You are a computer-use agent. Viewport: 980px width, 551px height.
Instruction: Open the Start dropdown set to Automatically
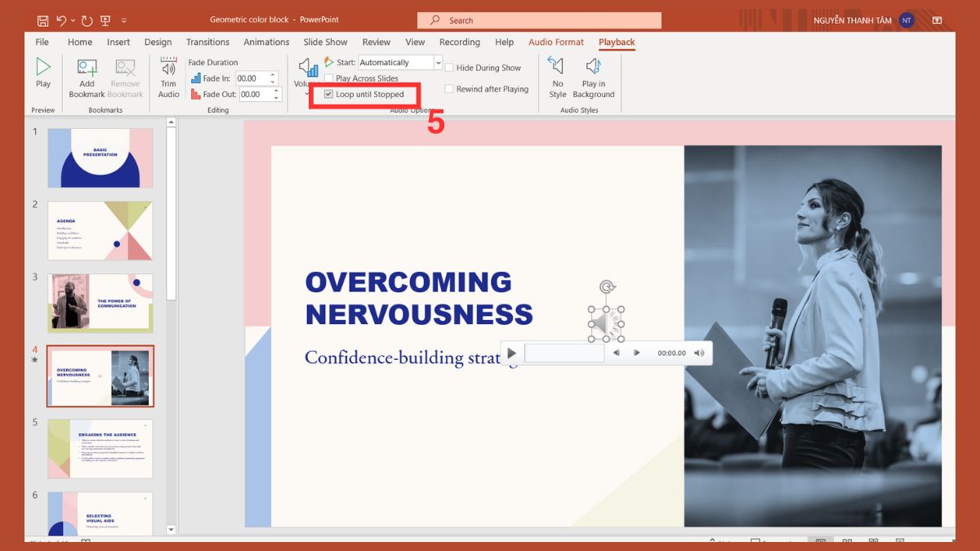click(x=438, y=63)
